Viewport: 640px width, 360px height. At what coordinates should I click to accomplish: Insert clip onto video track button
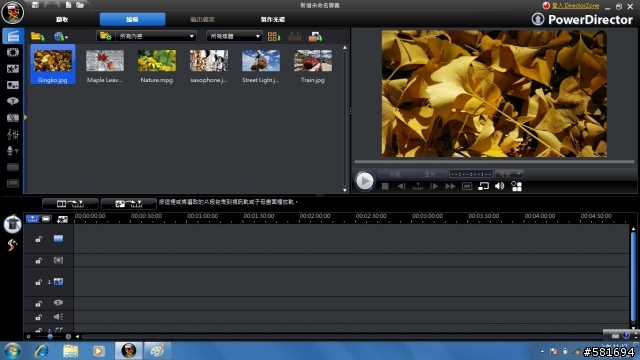pos(70,203)
